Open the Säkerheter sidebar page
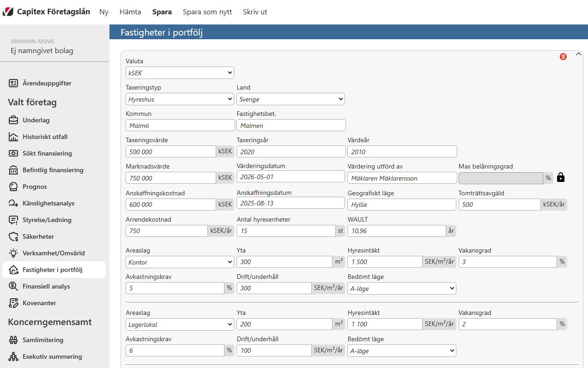Screen dimensions: 588x368 [x=54, y=236]
